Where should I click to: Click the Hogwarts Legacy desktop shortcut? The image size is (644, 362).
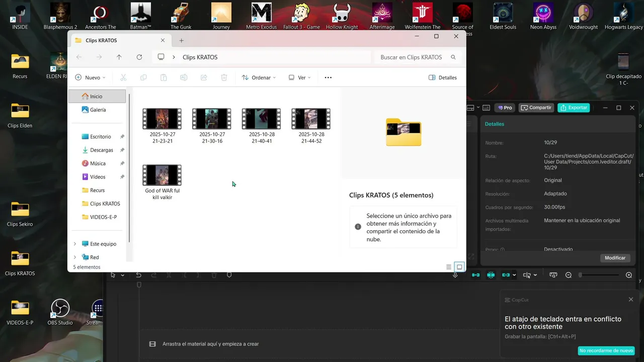tap(624, 16)
